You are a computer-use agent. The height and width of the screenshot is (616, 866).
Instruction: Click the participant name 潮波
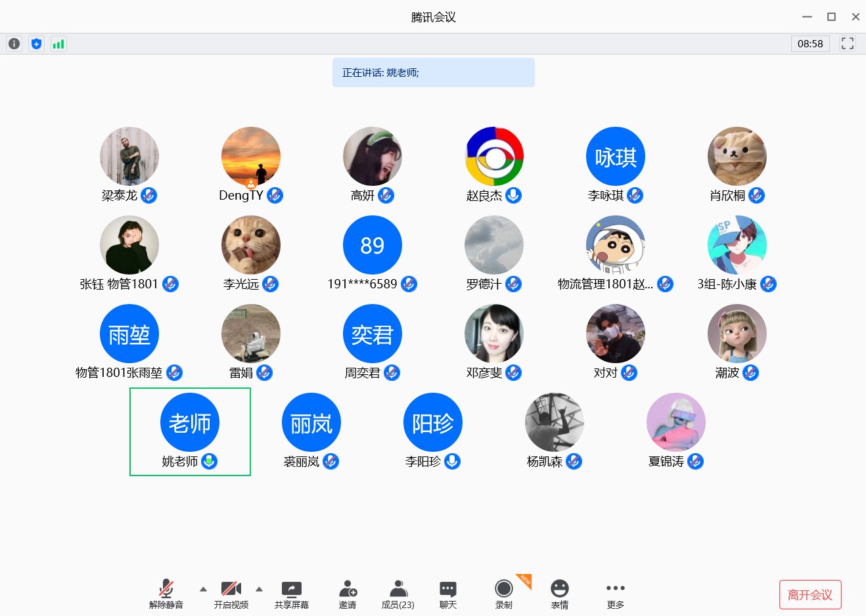(x=727, y=373)
